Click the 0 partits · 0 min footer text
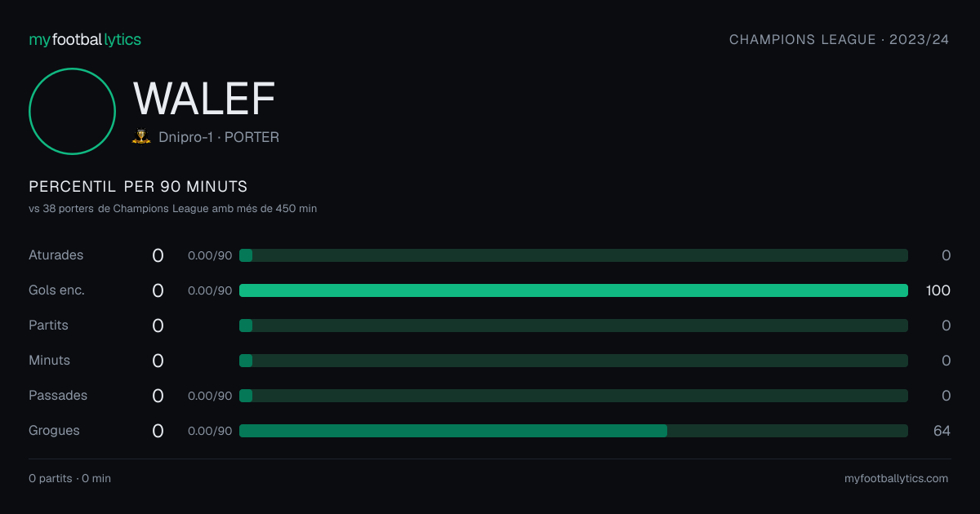 click(69, 478)
